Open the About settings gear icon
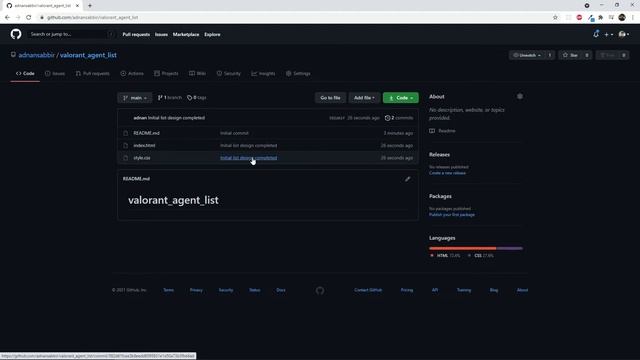The height and width of the screenshot is (360, 640). (x=520, y=96)
